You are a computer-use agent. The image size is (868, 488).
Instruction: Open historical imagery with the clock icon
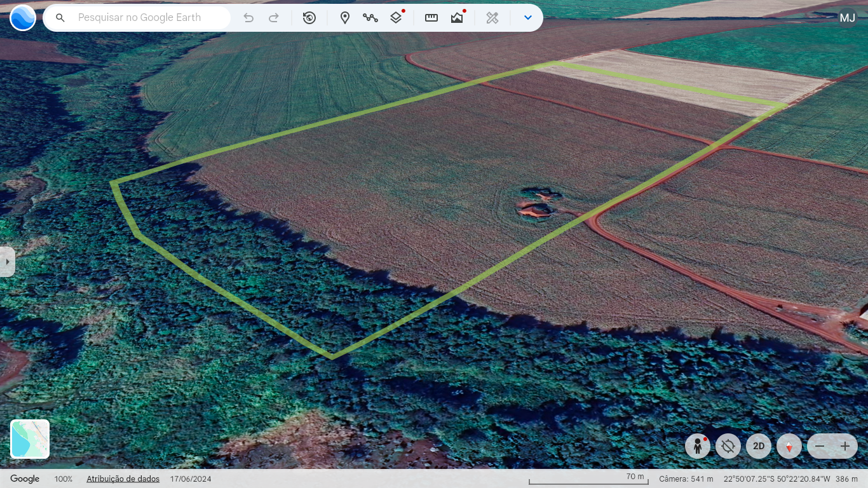click(x=309, y=18)
